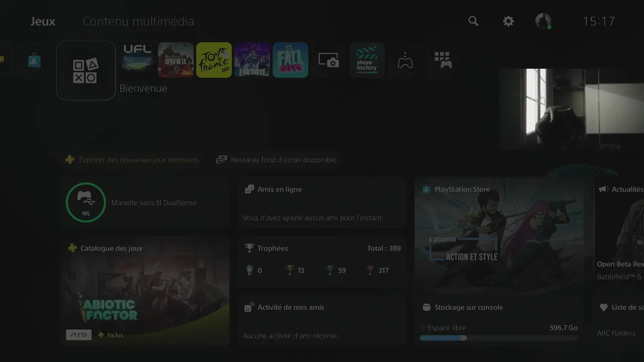Viewport: 644px width, 362px height.
Task: Click the Stockage sur console disk icon
Action: (x=427, y=307)
